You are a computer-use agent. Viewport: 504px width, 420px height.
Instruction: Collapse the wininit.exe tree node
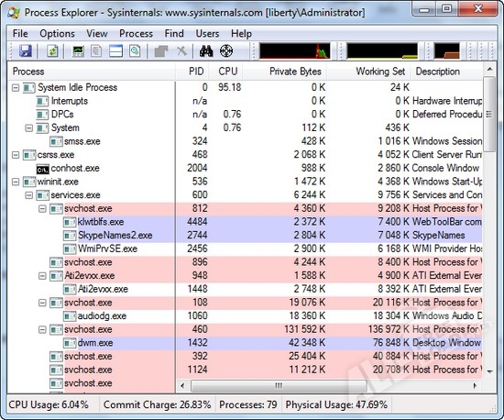16,182
